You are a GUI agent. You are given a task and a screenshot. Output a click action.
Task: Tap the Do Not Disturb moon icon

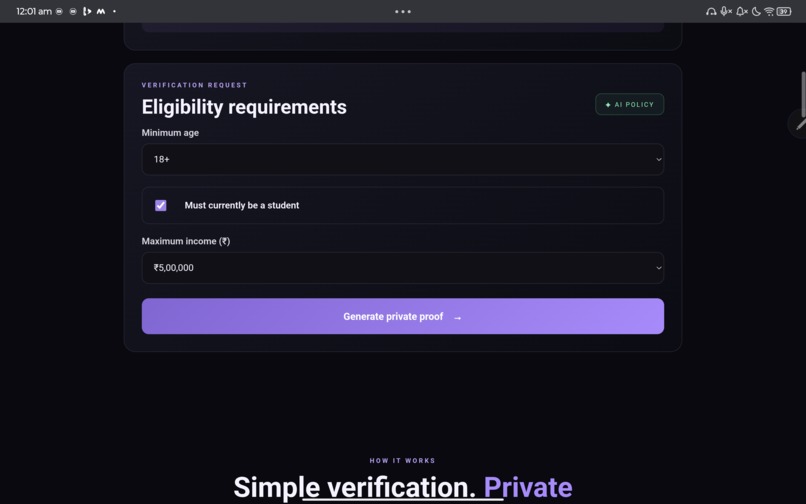click(x=756, y=11)
